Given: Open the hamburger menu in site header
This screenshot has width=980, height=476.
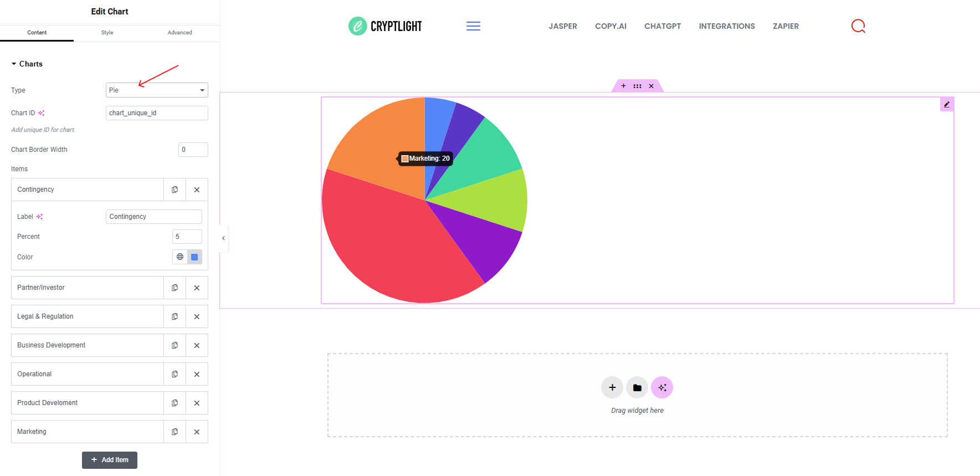Looking at the screenshot, I should coord(473,26).
